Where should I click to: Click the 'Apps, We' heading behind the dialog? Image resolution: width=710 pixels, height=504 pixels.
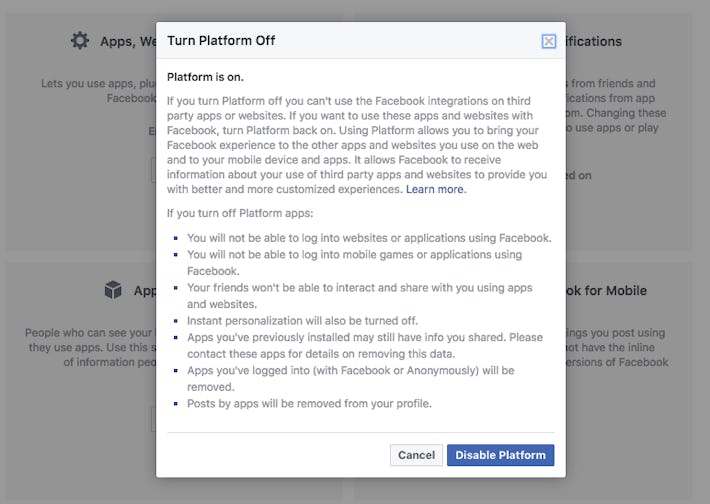coord(127,42)
